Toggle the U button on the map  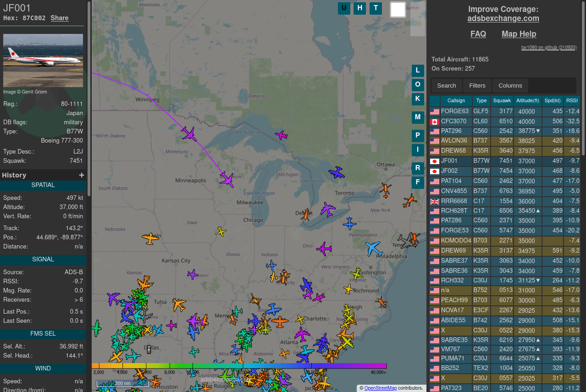coord(344,8)
